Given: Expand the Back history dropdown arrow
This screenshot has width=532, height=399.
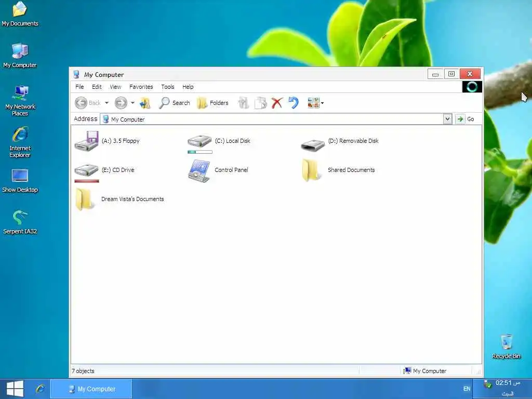Looking at the screenshot, I should 107,103.
